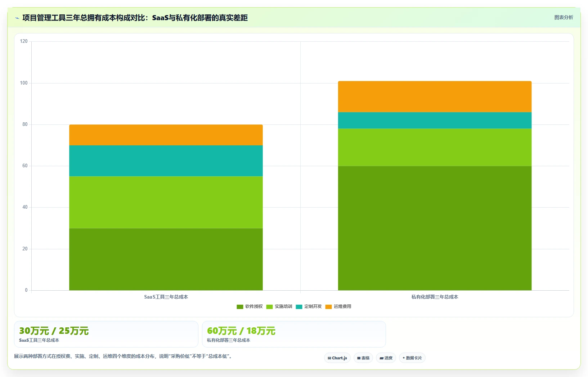The height and width of the screenshot is (377, 588).
Task: Click the 60万元 / 18万元 data card
Action: click(x=294, y=334)
